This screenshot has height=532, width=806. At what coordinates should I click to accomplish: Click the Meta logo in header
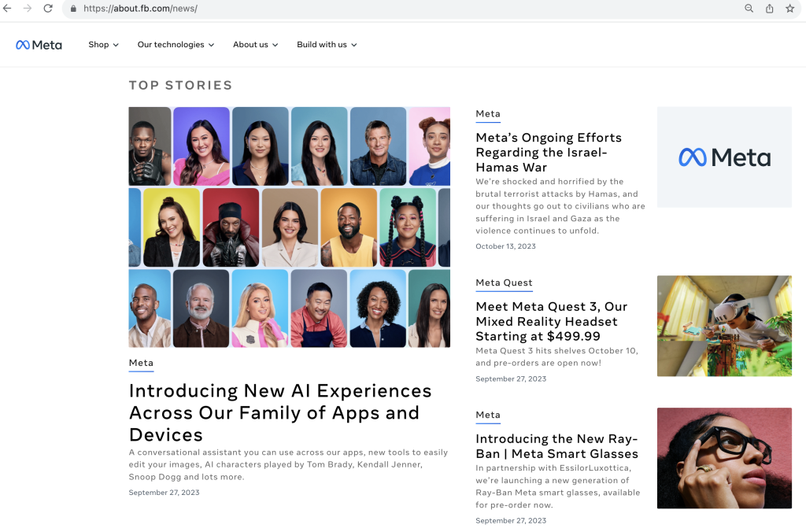[39, 45]
